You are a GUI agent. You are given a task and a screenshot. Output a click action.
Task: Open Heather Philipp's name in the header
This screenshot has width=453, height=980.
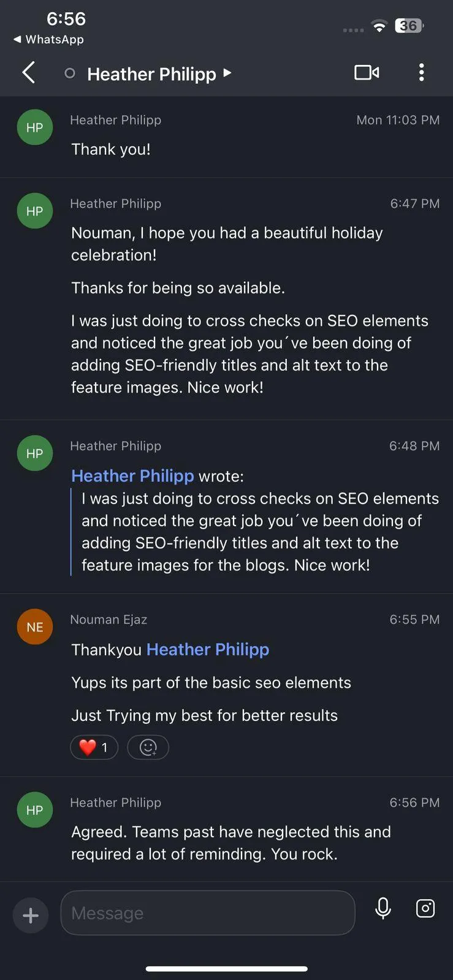pos(151,74)
